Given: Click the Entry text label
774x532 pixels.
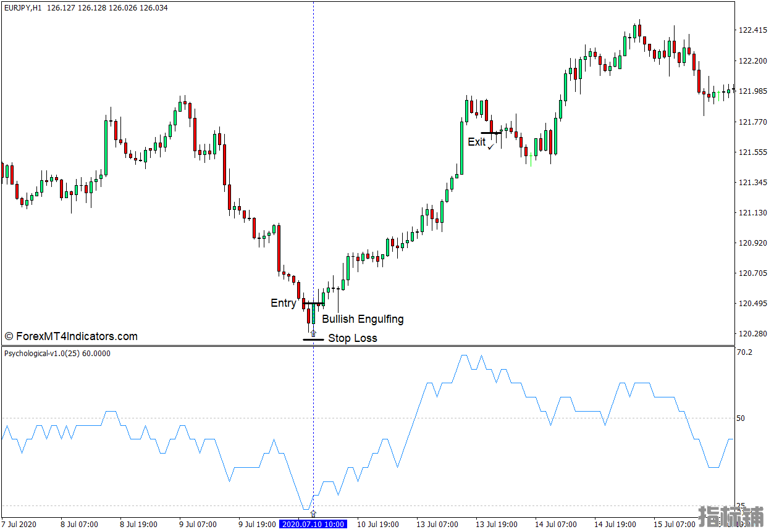Looking at the screenshot, I should [284, 303].
